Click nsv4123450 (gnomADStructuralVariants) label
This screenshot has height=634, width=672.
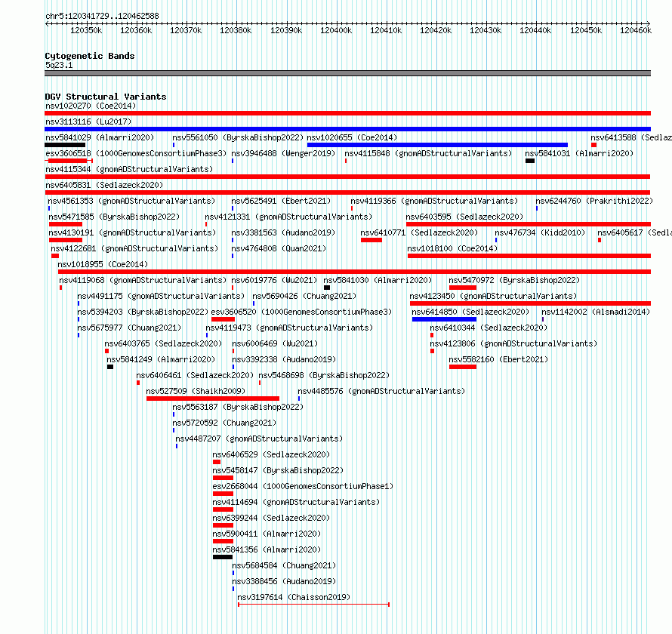click(x=493, y=296)
